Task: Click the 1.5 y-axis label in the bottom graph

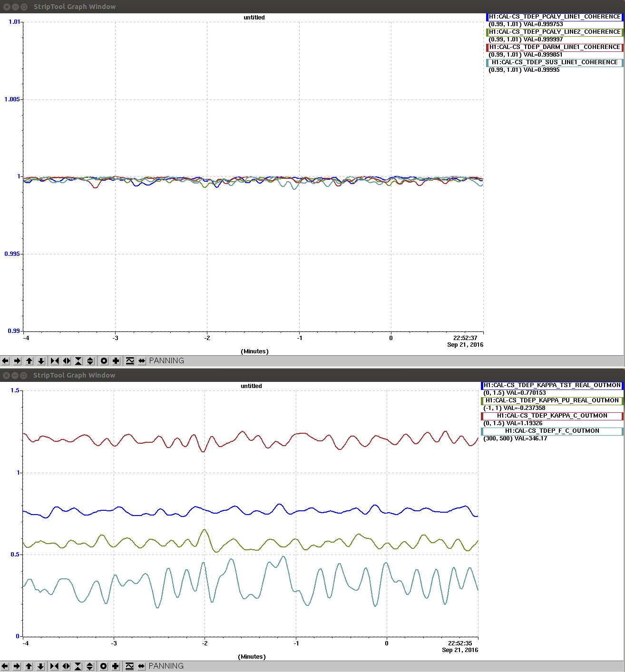Action: coord(15,390)
